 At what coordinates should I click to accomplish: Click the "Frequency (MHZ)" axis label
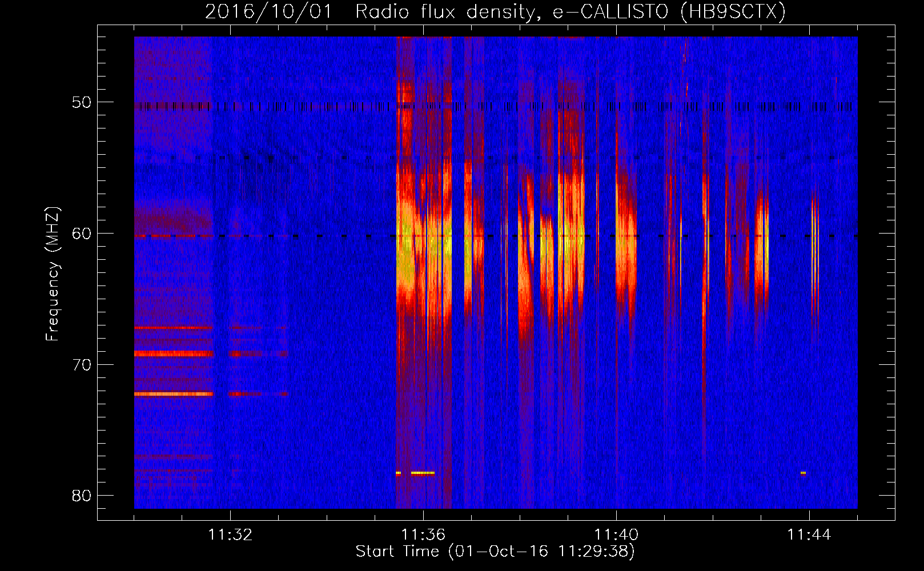point(53,274)
